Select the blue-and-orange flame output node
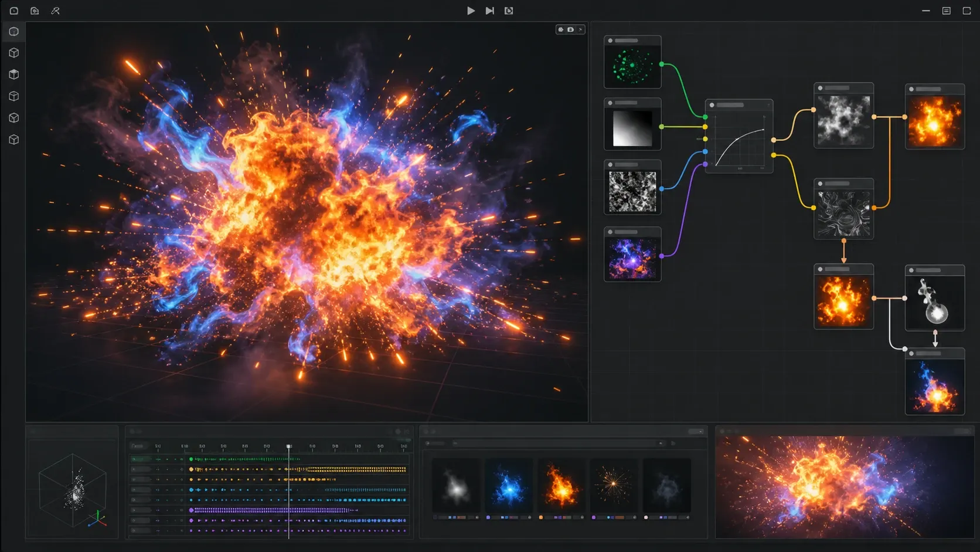This screenshot has height=552, width=980. click(935, 387)
